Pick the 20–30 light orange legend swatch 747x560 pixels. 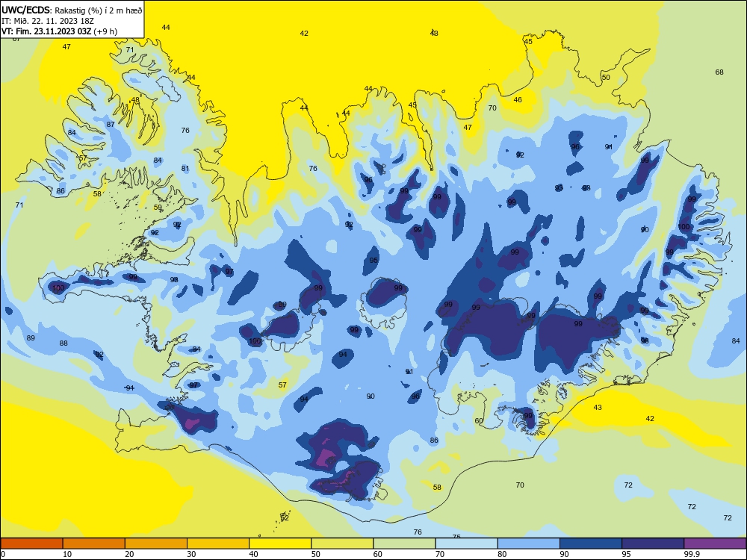coord(156,544)
